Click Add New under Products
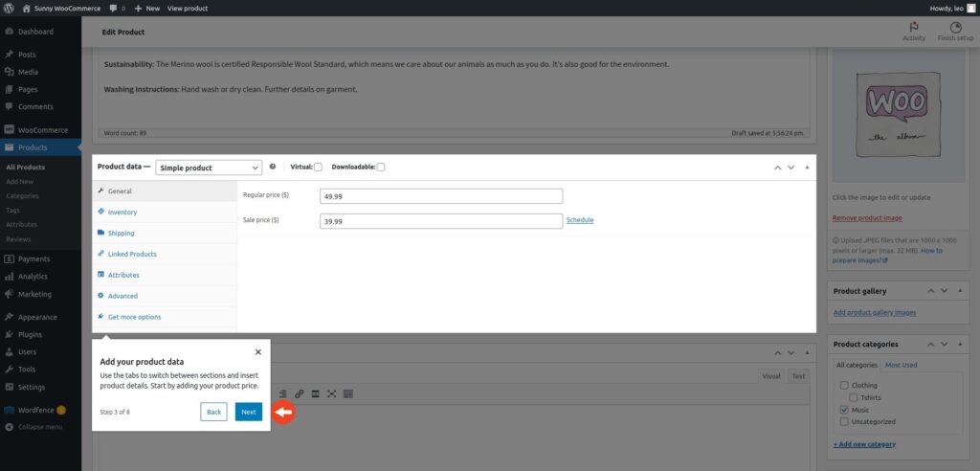 pos(19,181)
